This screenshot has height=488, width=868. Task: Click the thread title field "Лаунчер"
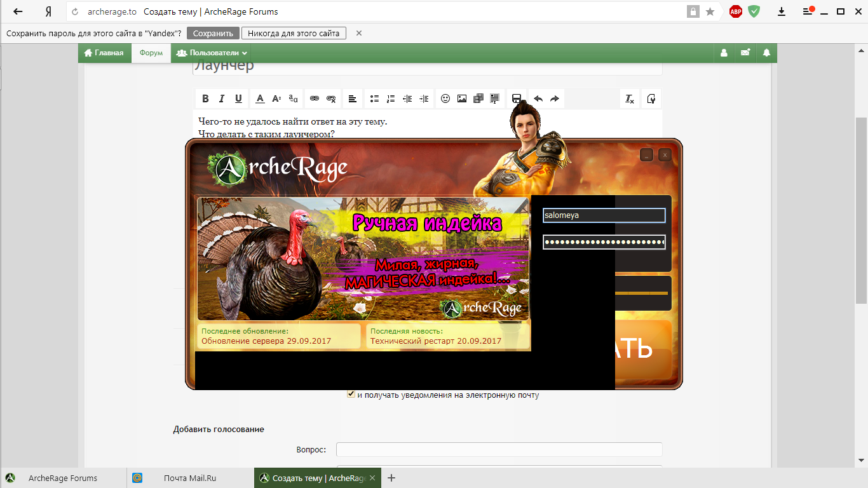[427, 66]
